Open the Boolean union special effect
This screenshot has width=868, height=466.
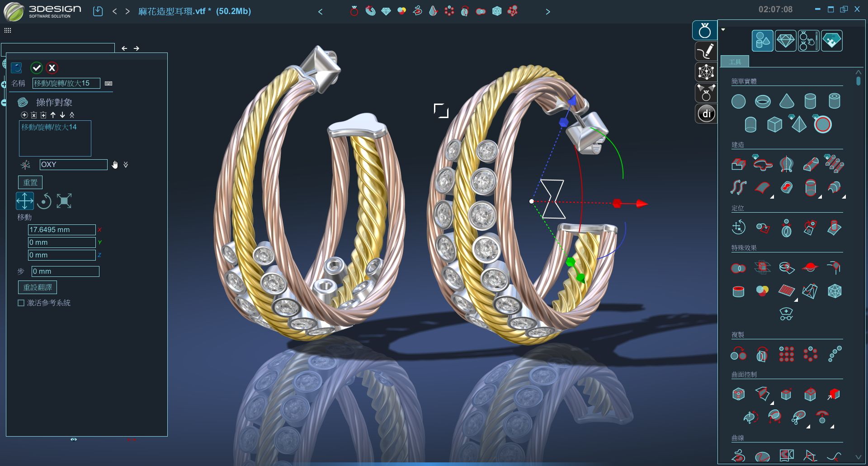pos(738,268)
